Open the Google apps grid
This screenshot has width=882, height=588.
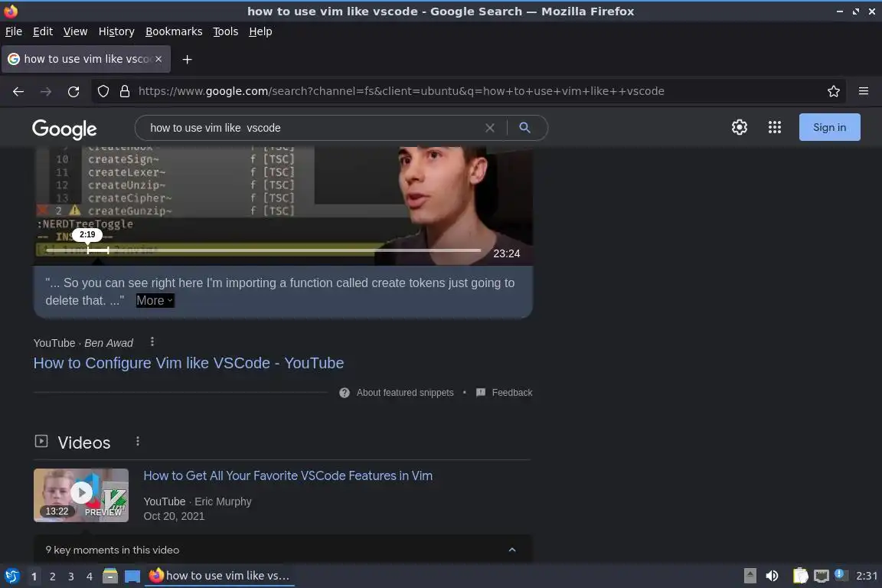[775, 127]
